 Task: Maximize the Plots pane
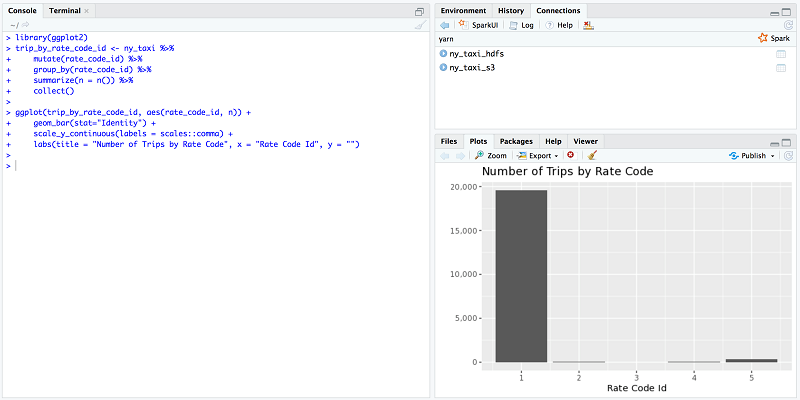pyautogui.click(x=786, y=143)
